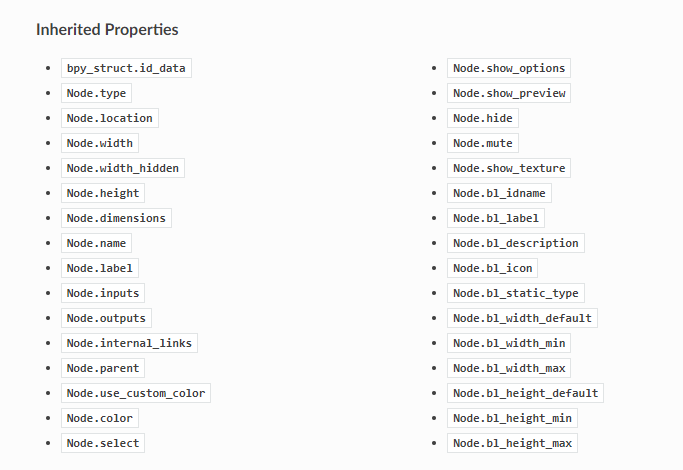Go to Node.bl_width_default link

tap(522, 318)
